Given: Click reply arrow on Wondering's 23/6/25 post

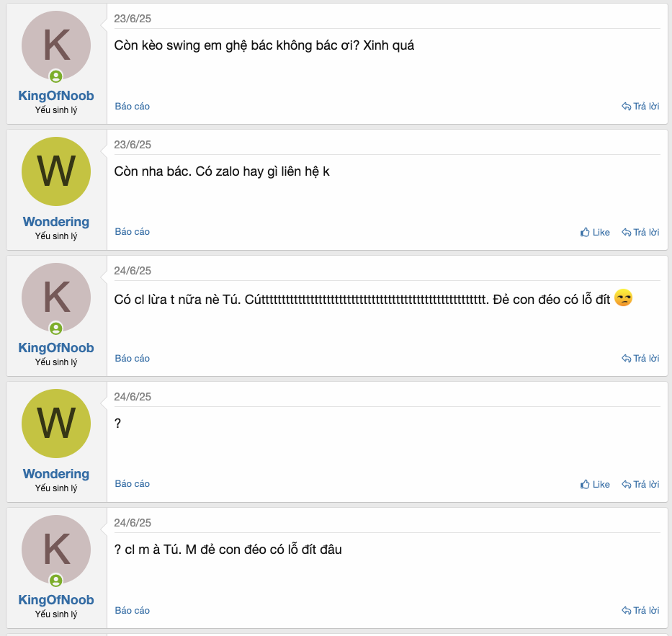Looking at the screenshot, I should pyautogui.click(x=640, y=232).
